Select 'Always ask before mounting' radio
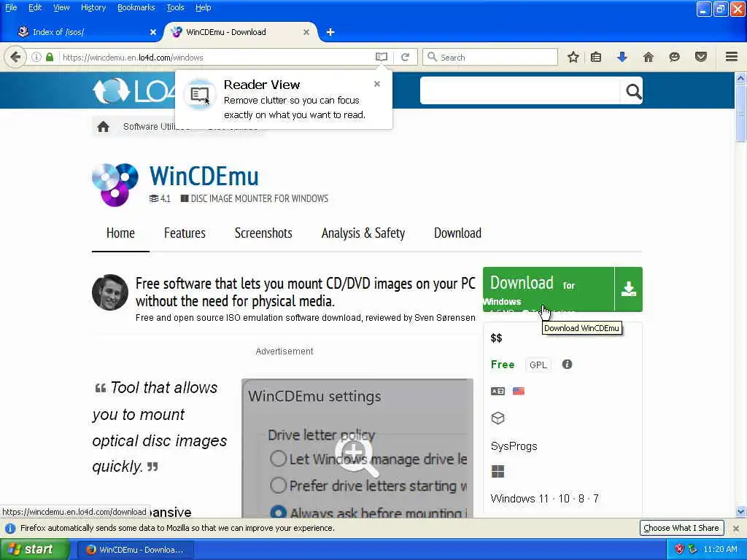The width and height of the screenshot is (747, 560). 278,512
